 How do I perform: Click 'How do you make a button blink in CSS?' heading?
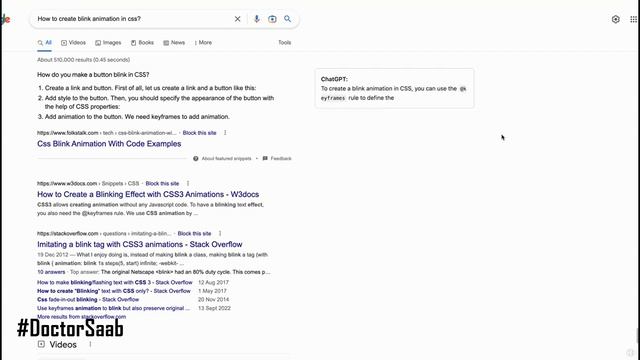93,75
